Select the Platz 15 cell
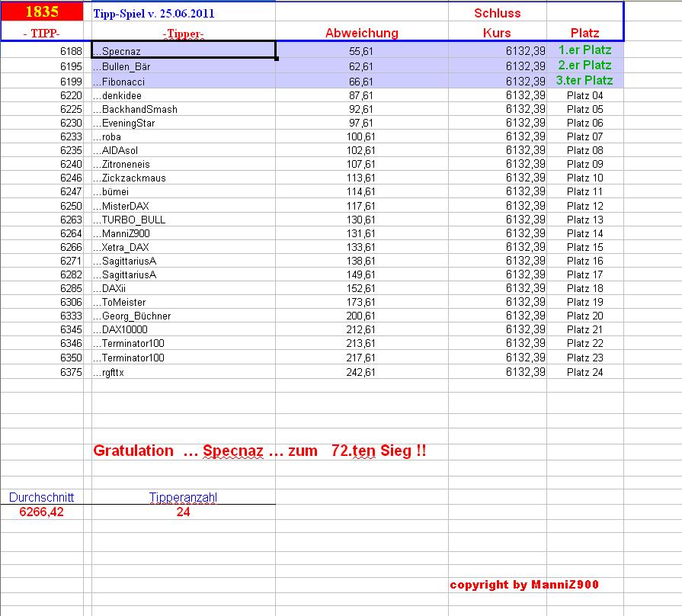682x616 pixels. pos(584,247)
